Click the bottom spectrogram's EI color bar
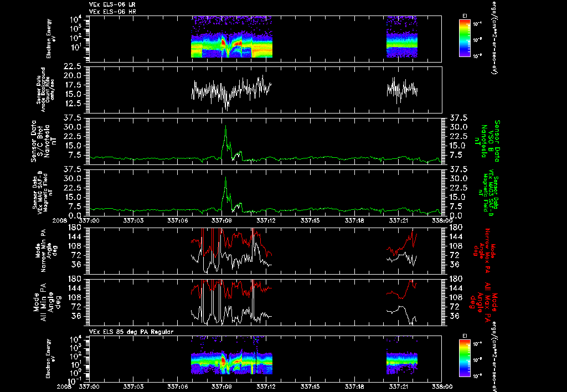567x392 pixels. [465, 358]
